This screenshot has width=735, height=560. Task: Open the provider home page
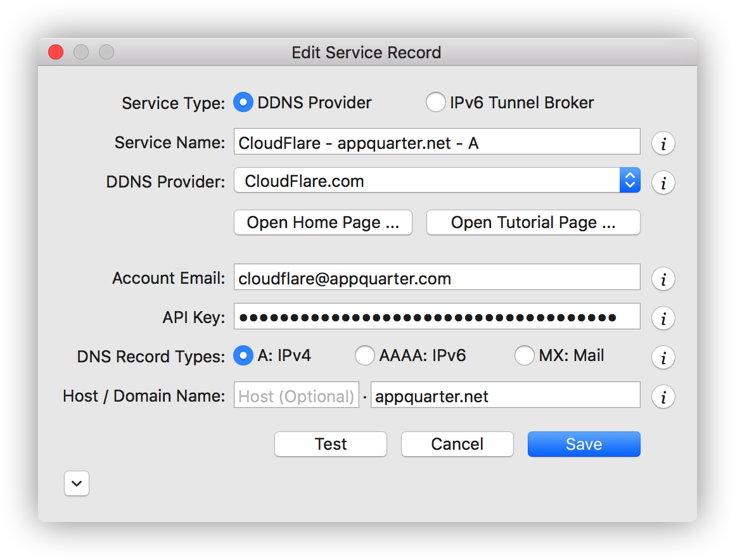click(x=323, y=222)
